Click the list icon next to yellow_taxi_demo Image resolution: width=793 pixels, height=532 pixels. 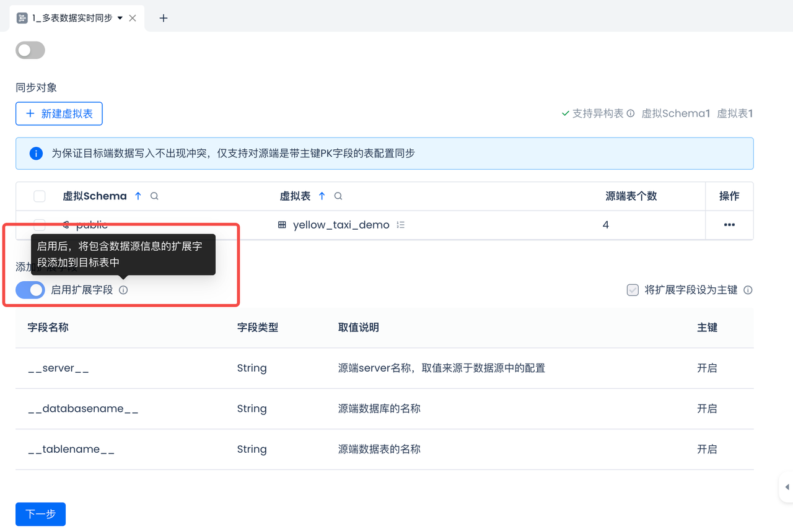(400, 225)
